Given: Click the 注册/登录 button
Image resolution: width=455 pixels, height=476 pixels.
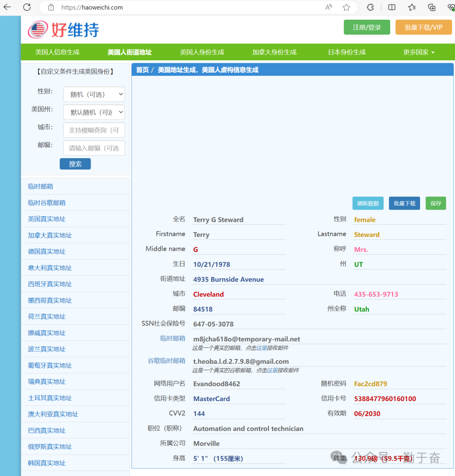Looking at the screenshot, I should coord(367,27).
